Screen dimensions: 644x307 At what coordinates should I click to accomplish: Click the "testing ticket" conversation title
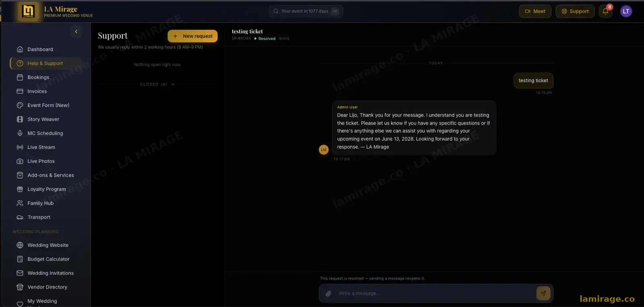tap(247, 31)
